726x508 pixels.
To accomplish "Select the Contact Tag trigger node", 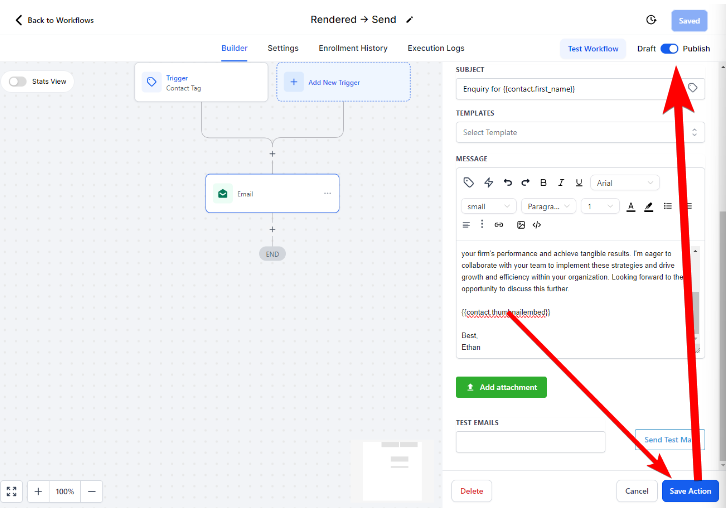I will 201,82.
